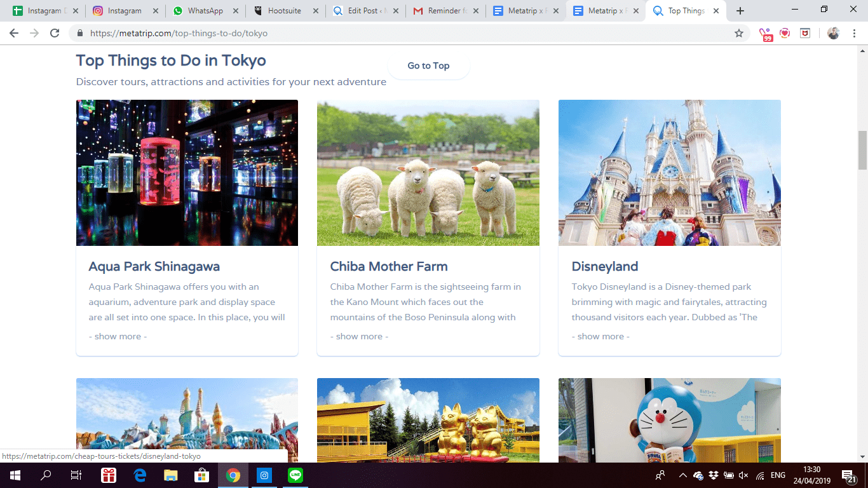Show hidden system tray icons
The image size is (868, 488).
(x=683, y=475)
